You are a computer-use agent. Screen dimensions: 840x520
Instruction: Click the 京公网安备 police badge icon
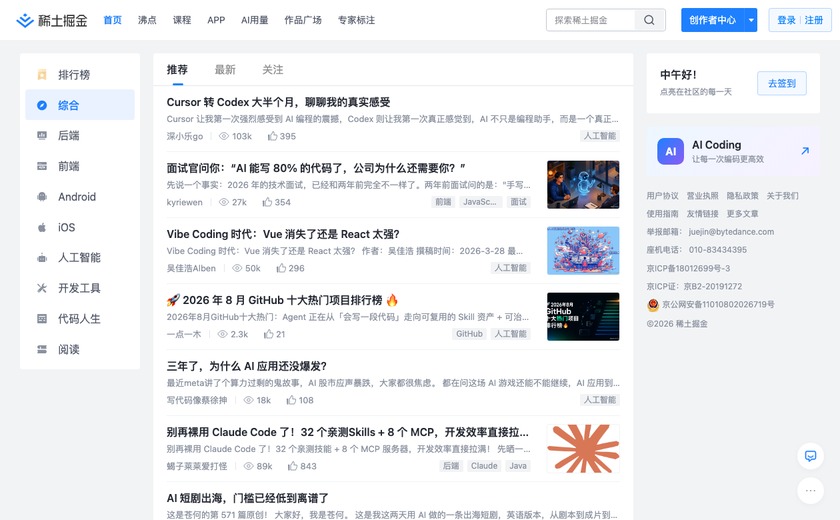pos(652,305)
